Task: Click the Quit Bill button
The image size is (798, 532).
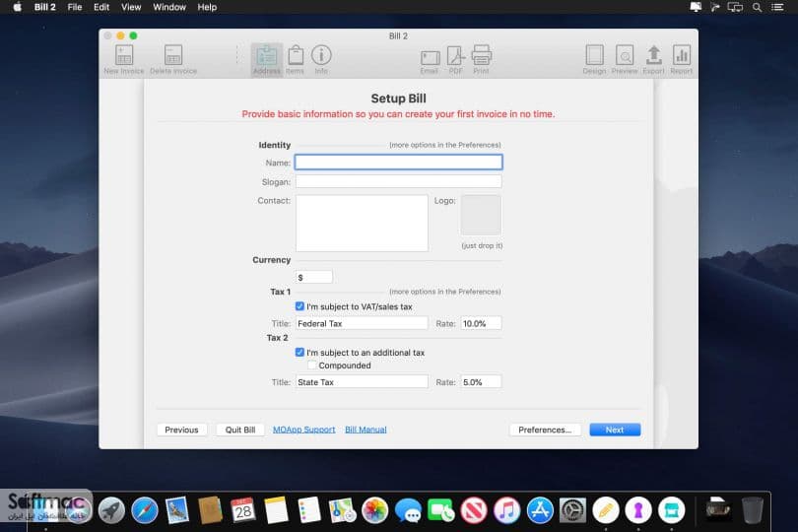Action: [x=240, y=430]
